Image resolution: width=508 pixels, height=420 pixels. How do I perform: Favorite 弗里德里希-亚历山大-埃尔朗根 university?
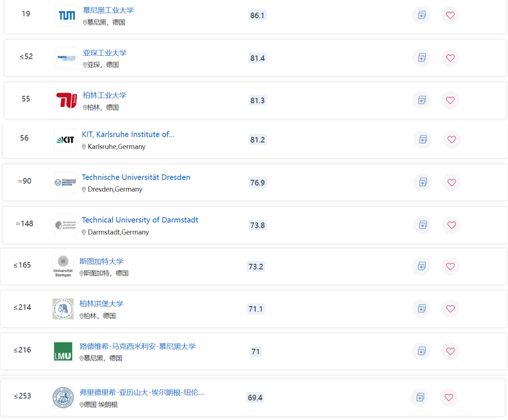tap(448, 397)
